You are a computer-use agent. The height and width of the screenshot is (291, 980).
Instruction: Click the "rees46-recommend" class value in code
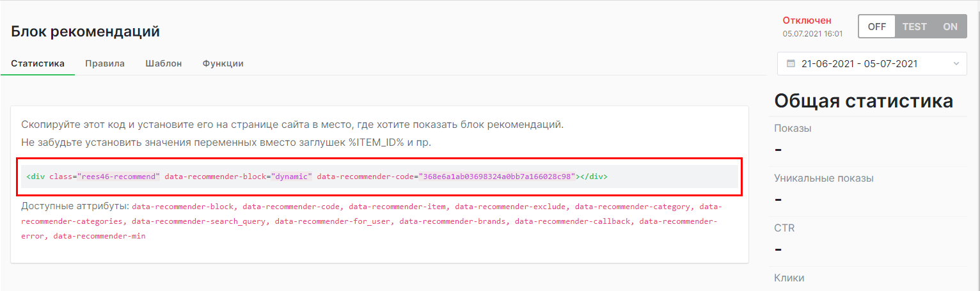click(118, 177)
